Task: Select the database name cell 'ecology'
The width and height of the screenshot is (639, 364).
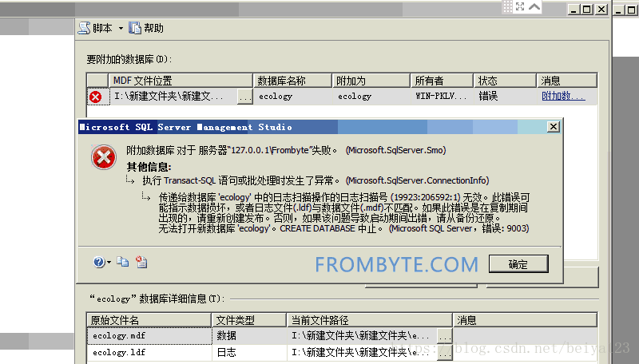Action: pyautogui.click(x=292, y=97)
